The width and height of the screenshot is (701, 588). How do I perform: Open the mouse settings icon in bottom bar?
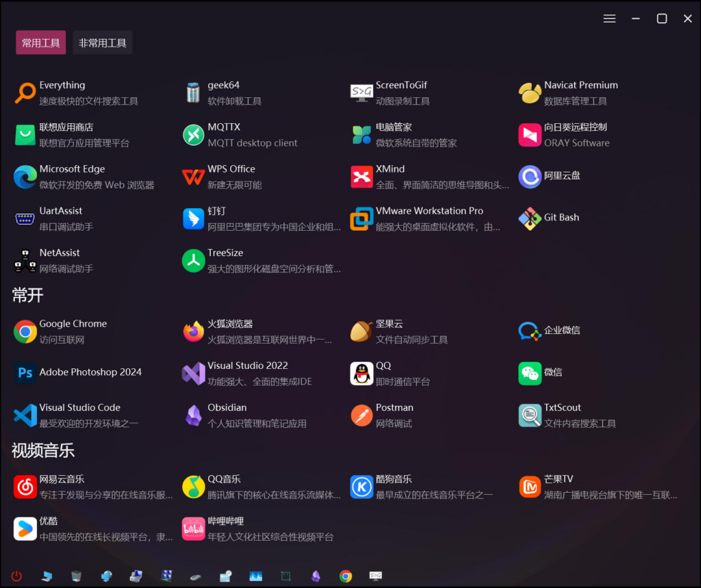(x=196, y=577)
